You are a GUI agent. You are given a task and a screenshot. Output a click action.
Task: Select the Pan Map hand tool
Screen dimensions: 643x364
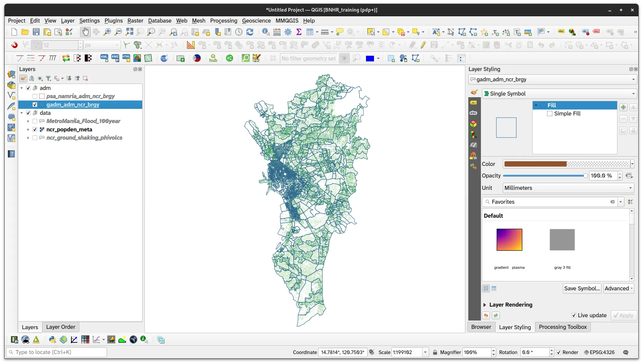[85, 32]
